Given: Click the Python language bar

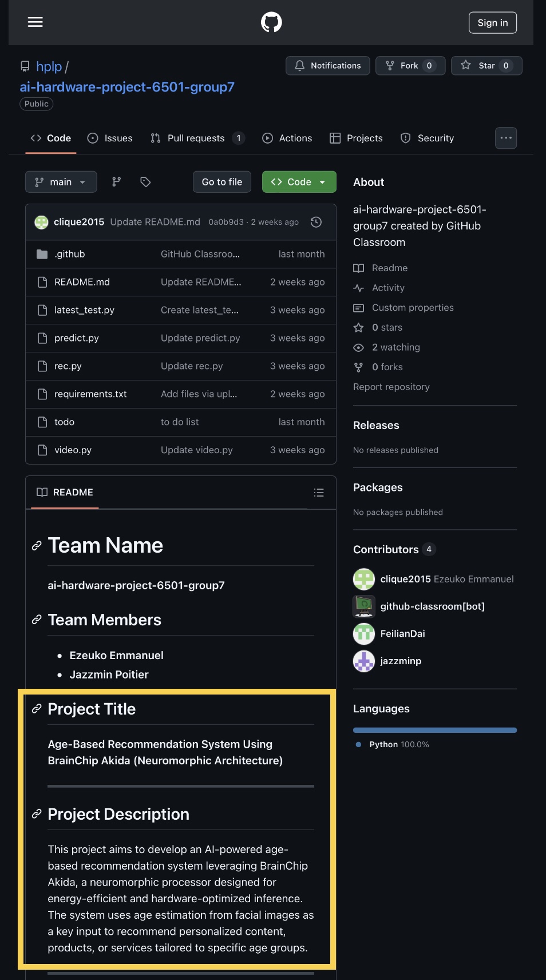Looking at the screenshot, I should 435,730.
